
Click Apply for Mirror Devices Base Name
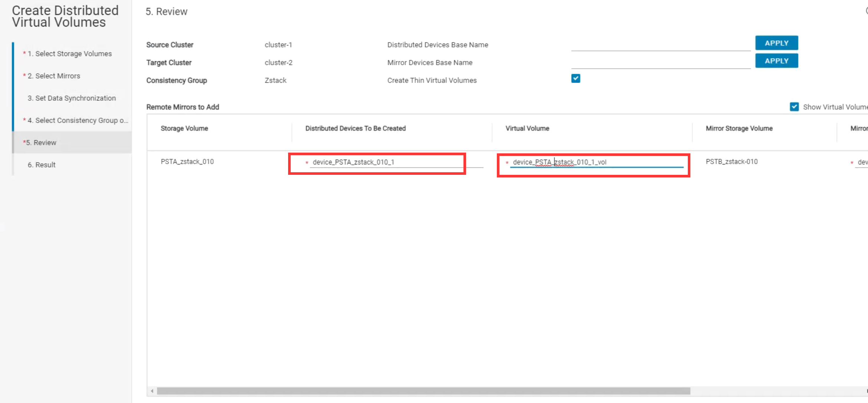click(x=776, y=61)
